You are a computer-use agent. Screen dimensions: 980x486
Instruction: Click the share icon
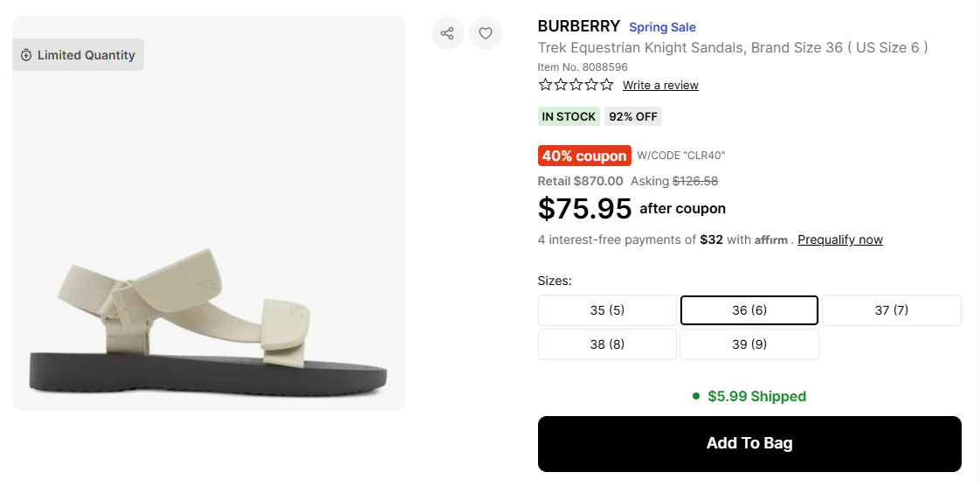coord(447,34)
